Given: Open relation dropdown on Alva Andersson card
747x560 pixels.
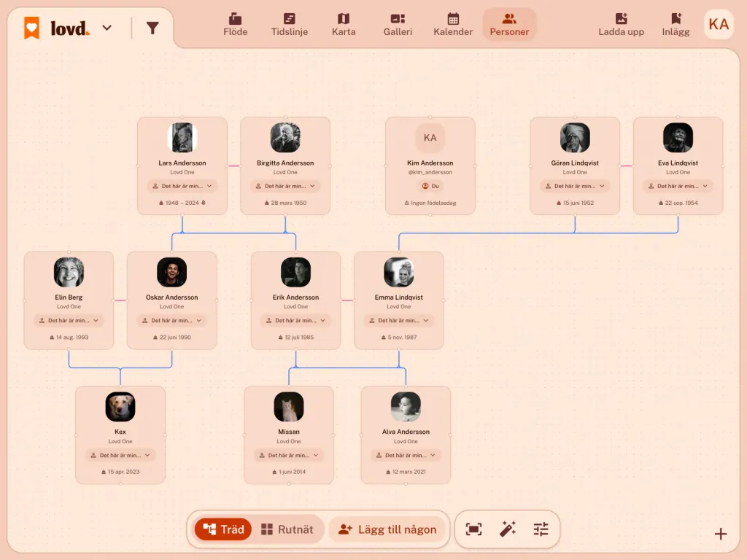Looking at the screenshot, I should point(406,455).
